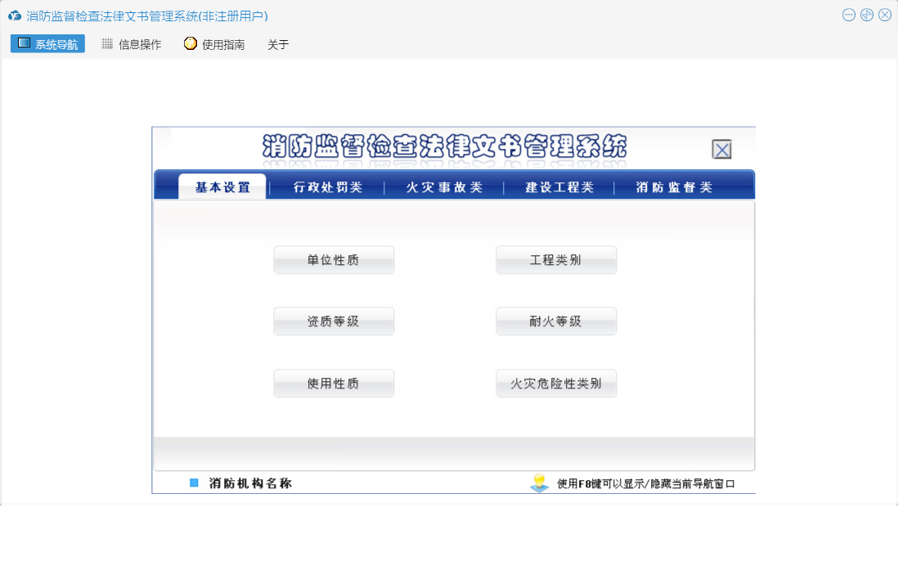The width and height of the screenshot is (898, 588).
Task: Switch to the 行政处罚类 tab
Action: pos(328,187)
